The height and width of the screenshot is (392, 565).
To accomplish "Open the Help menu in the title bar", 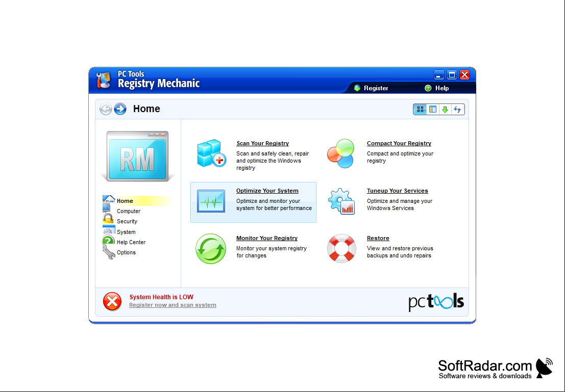I will [x=437, y=88].
